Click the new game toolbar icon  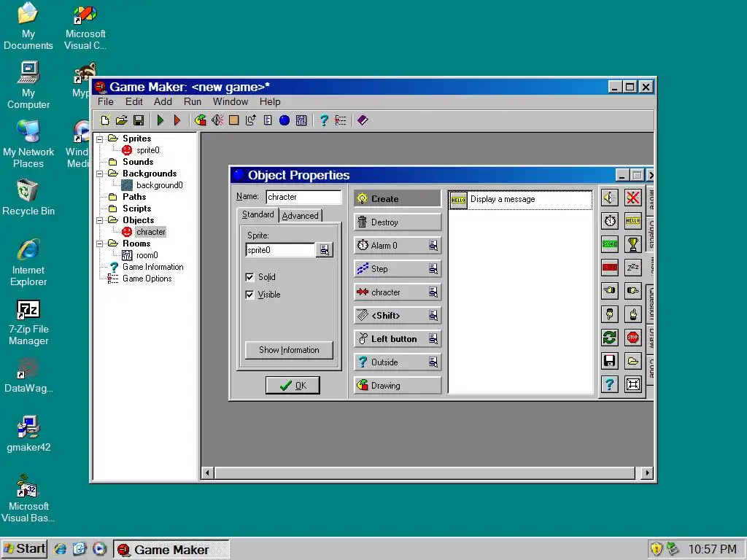[105, 120]
